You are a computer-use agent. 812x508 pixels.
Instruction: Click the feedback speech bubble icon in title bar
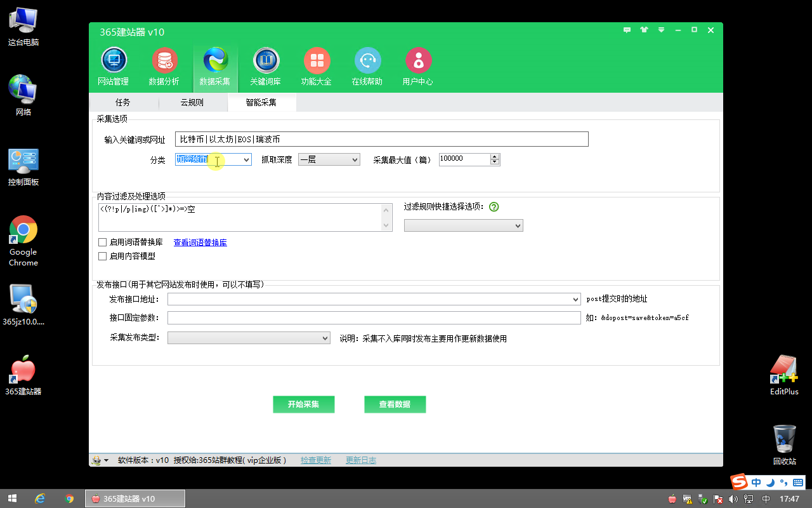point(627,30)
